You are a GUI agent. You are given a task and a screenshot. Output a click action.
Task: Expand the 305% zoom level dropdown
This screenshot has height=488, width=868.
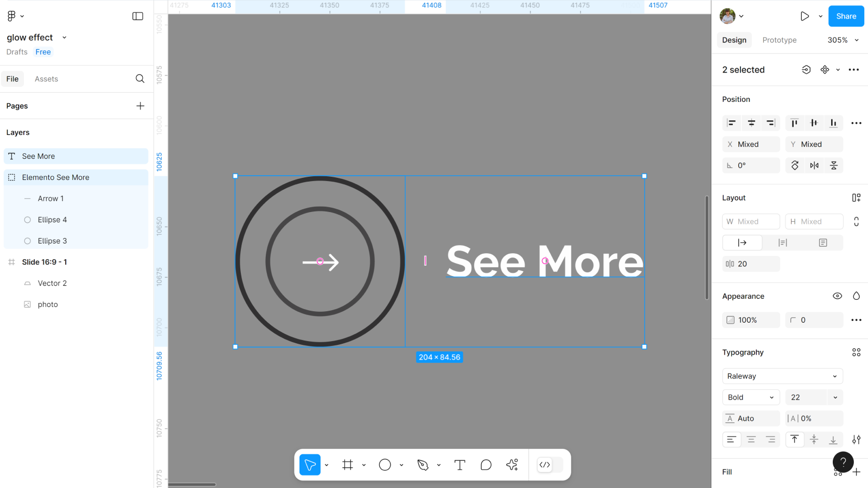click(x=843, y=40)
